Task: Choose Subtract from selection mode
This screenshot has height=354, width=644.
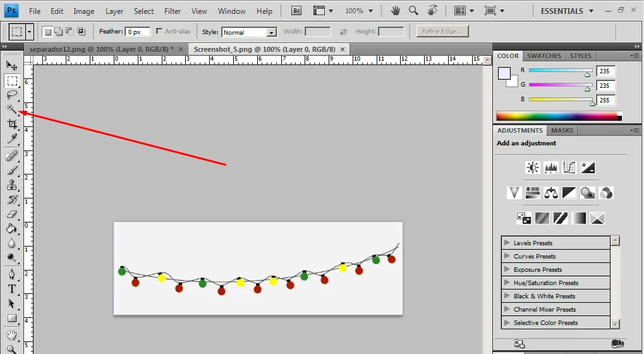Action: [70, 31]
